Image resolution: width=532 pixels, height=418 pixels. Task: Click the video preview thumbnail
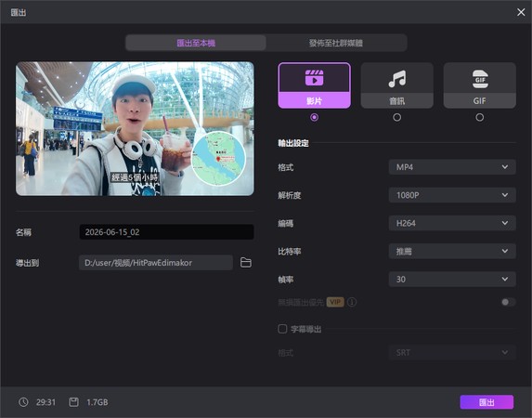point(135,129)
